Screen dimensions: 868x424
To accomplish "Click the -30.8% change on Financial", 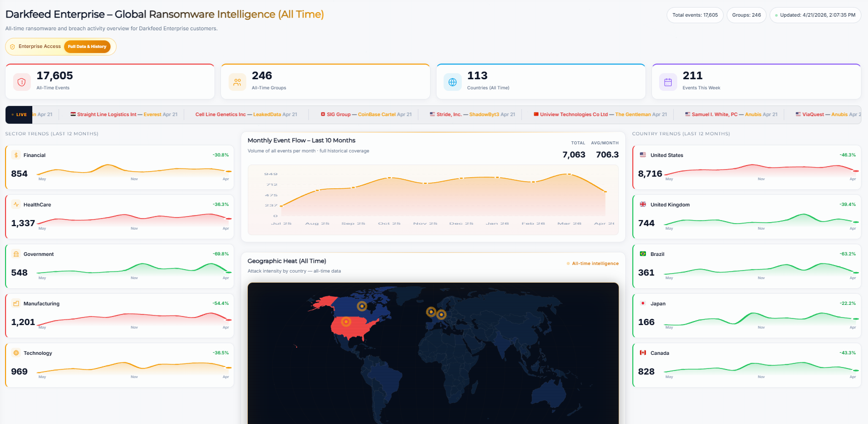I will point(221,155).
